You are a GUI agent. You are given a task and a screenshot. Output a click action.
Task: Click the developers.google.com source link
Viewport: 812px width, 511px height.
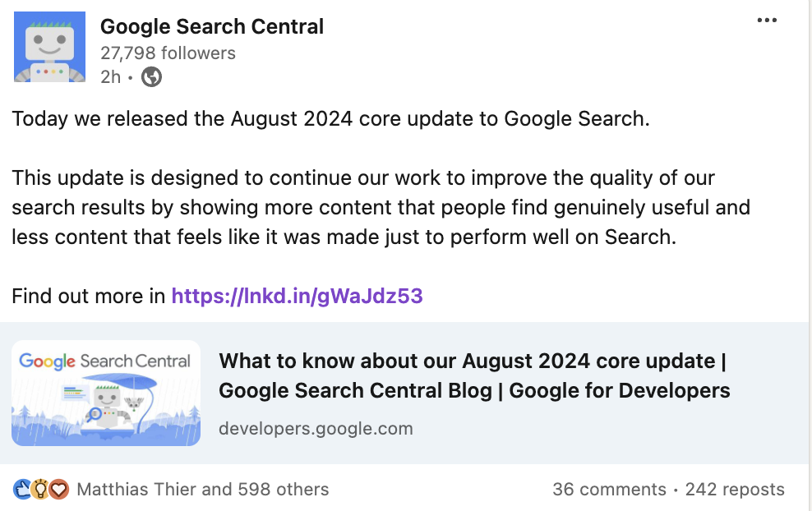[315, 428]
